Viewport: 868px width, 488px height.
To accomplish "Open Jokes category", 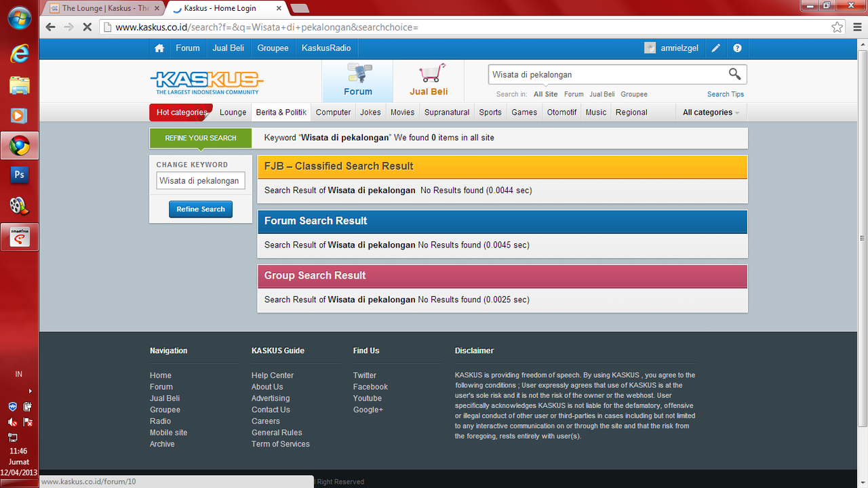I will click(x=370, y=113).
